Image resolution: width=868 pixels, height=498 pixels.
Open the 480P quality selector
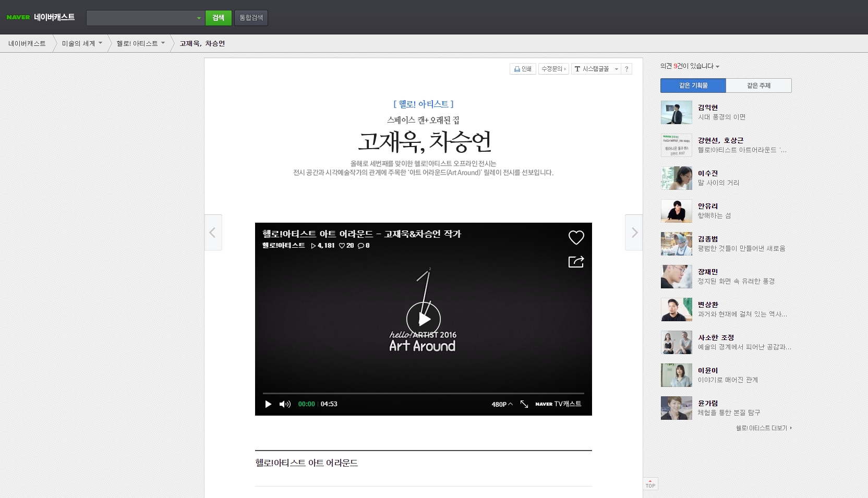(x=502, y=404)
